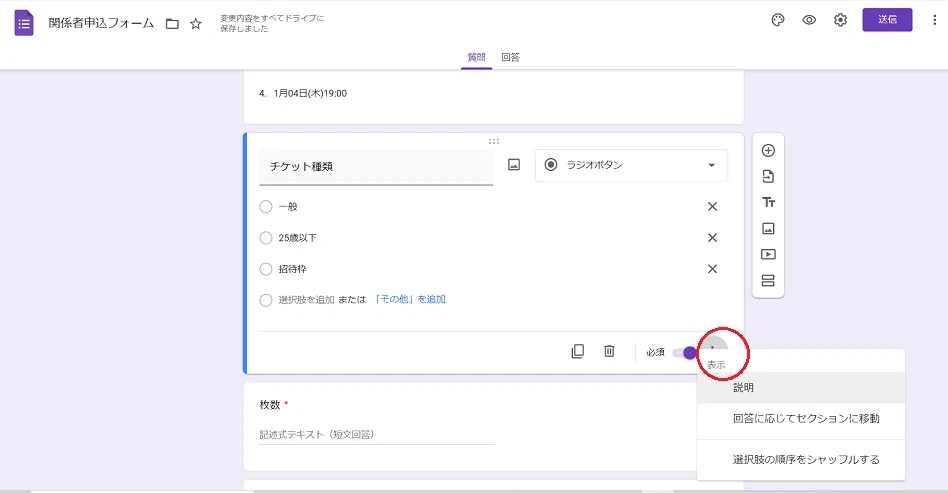Choose 選択肢の順序をシャッフルする menu item

(x=800, y=460)
